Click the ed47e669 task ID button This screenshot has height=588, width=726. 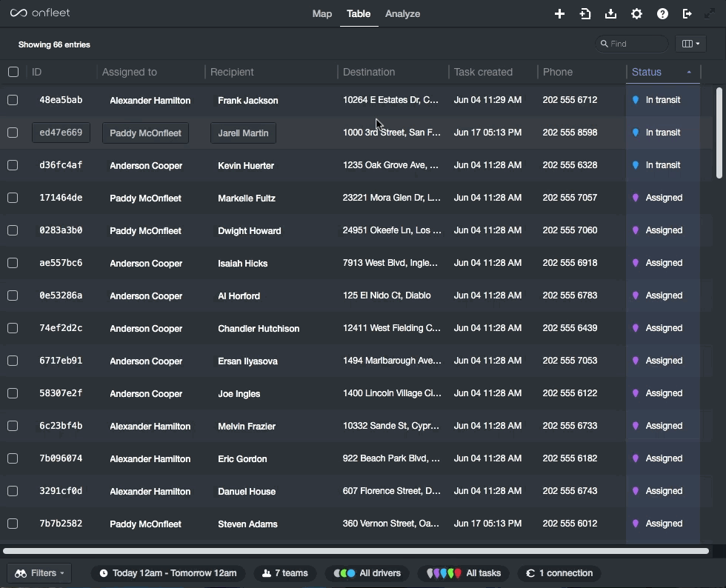pos(61,133)
